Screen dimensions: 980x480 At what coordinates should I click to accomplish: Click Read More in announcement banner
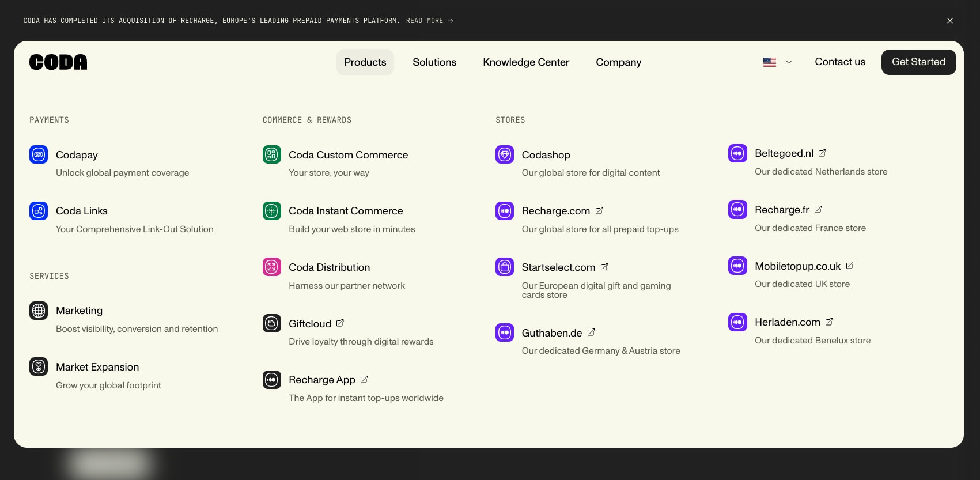pos(429,21)
